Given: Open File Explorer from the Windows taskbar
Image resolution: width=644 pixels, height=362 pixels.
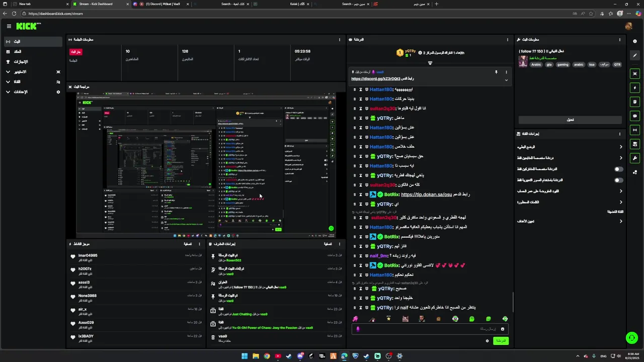Looking at the screenshot, I should tap(256, 356).
